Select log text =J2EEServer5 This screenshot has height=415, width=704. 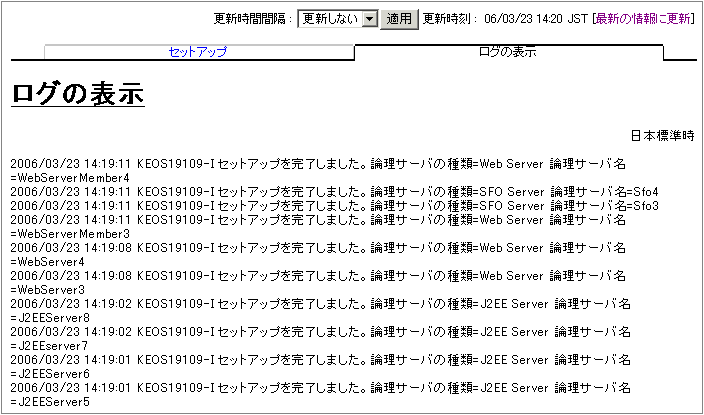click(x=50, y=401)
